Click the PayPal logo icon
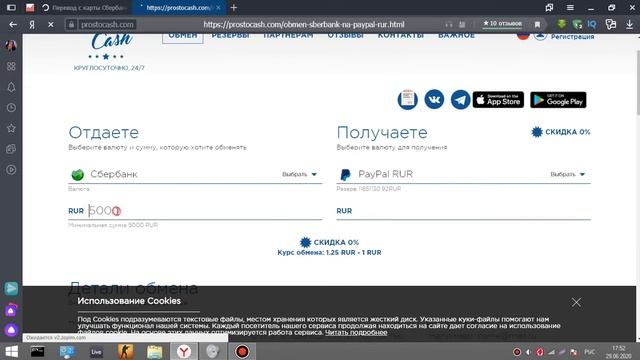Screen dimensions: 640x360 pyautogui.click(x=345, y=174)
